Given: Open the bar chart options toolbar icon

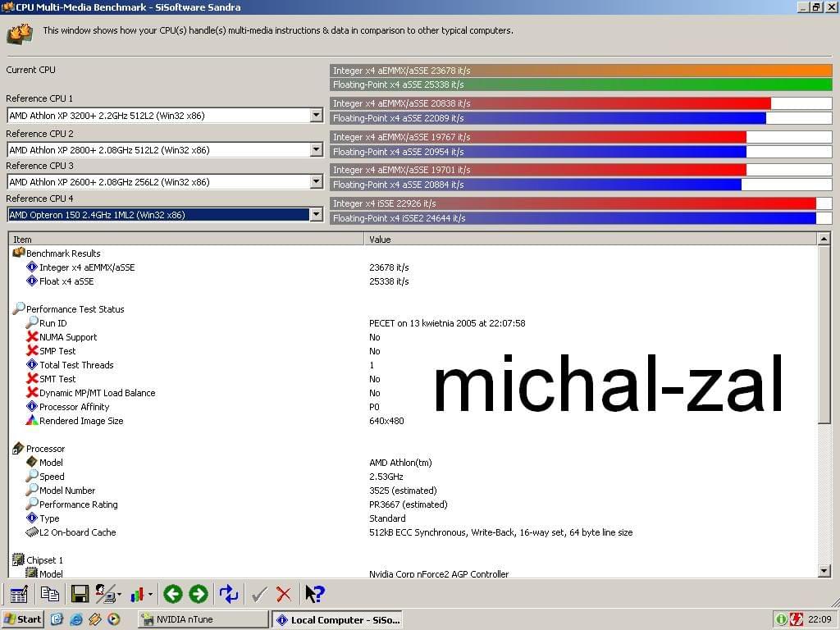Looking at the screenshot, I should [x=141, y=594].
